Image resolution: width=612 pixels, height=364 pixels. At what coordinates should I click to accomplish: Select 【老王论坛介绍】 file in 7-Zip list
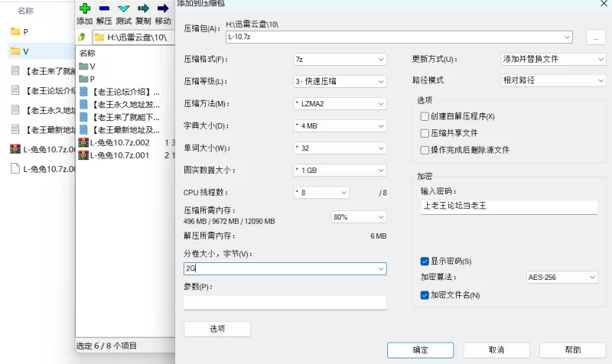(120, 92)
